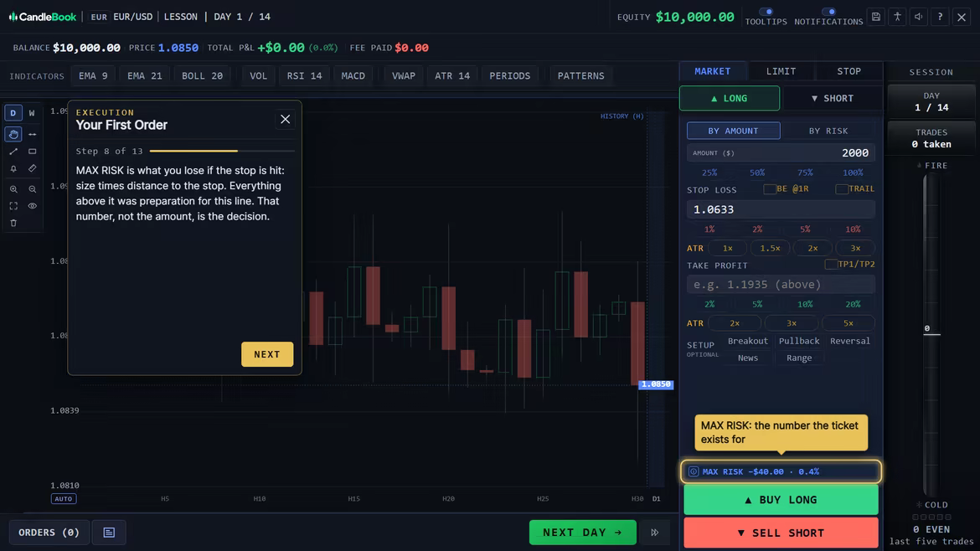Select the ruler measure tool
Image resolution: width=980 pixels, height=551 pixels.
(x=33, y=168)
